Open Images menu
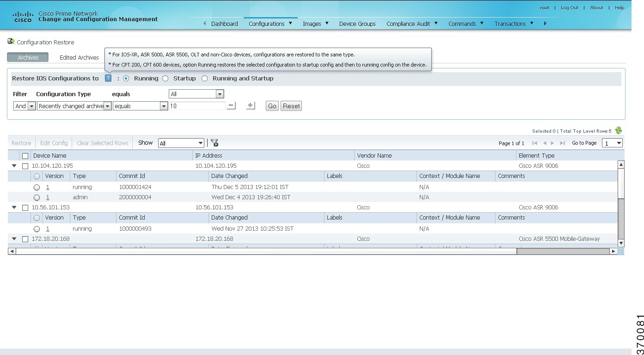 pos(316,24)
